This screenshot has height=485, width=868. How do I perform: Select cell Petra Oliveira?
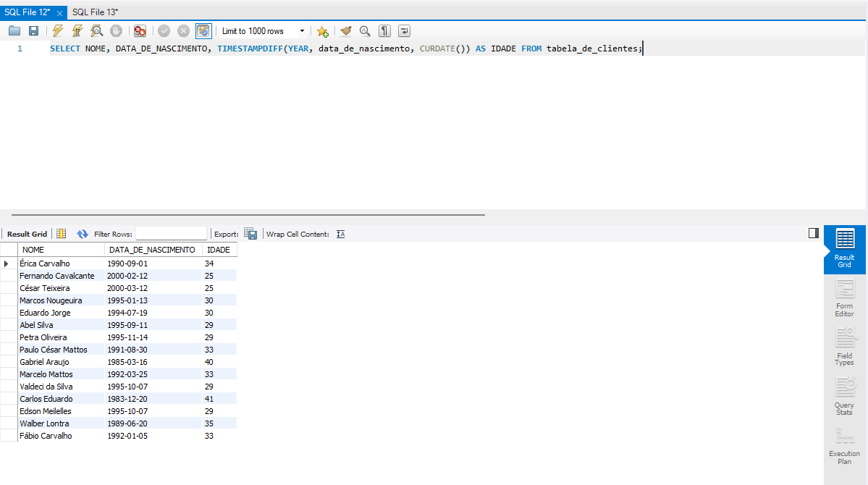tap(61, 337)
